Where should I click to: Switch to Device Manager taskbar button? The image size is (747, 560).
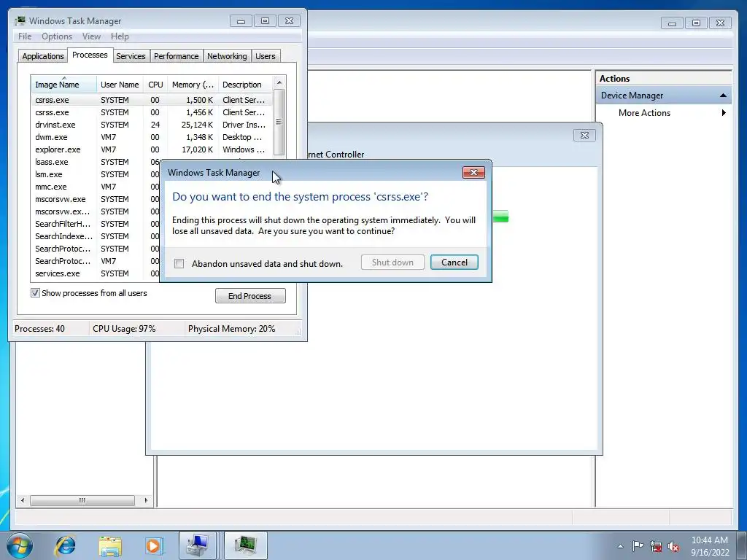[198, 545]
